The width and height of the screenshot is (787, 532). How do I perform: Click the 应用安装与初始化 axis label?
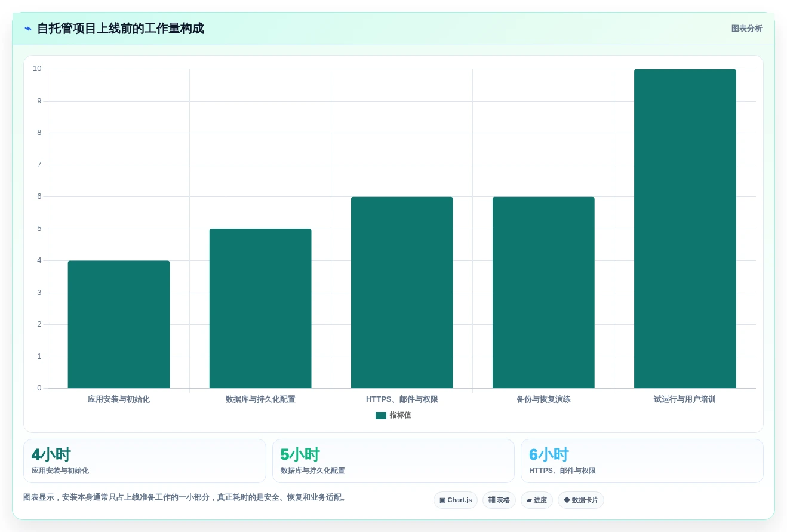point(119,399)
